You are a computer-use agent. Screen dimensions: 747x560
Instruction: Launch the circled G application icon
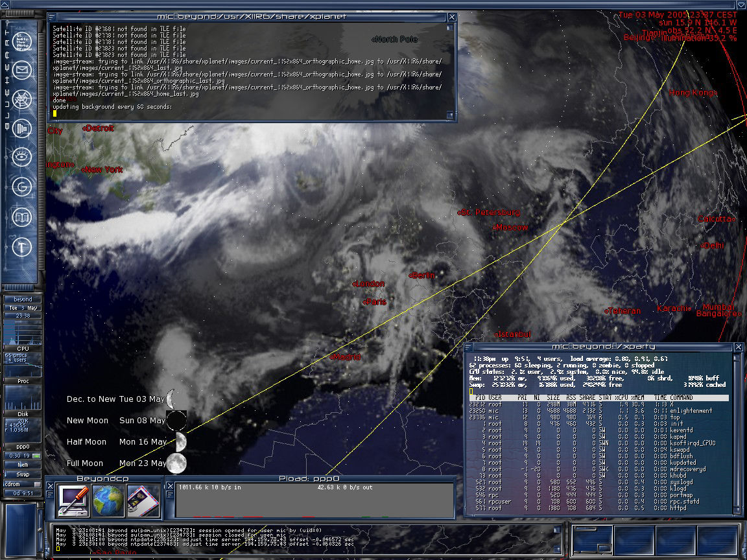coord(22,187)
